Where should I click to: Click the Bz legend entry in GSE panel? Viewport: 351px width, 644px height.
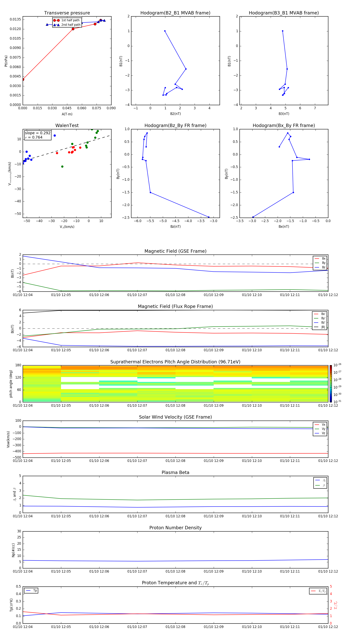coord(320,268)
